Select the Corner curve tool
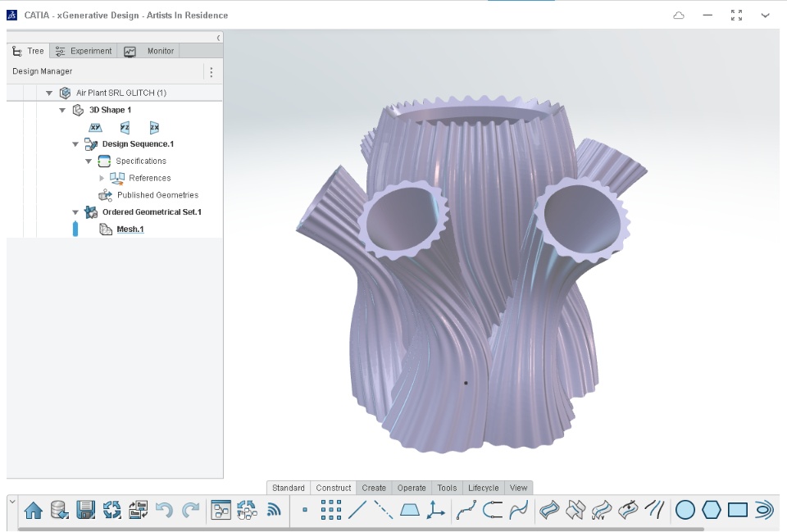 [x=493, y=510]
